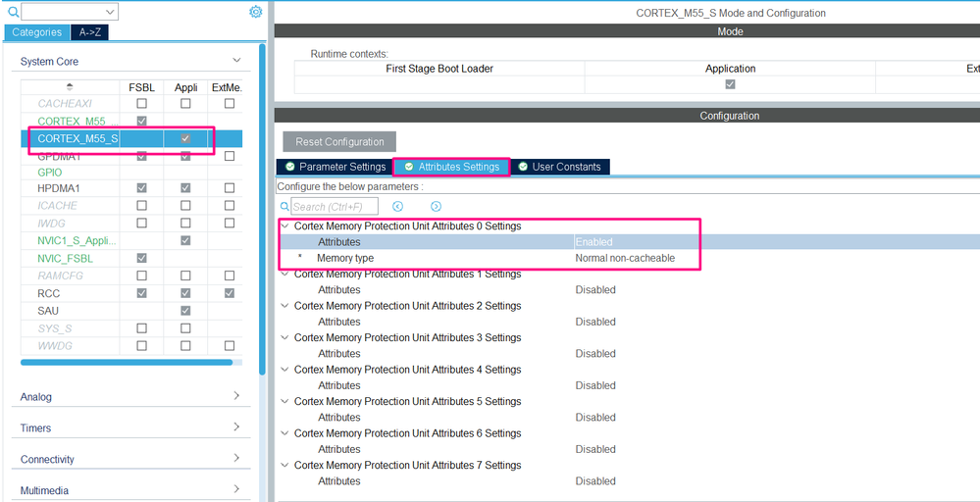Toggle the IWDG FSBL checkbox
The width and height of the screenshot is (980, 502).
pyautogui.click(x=142, y=223)
